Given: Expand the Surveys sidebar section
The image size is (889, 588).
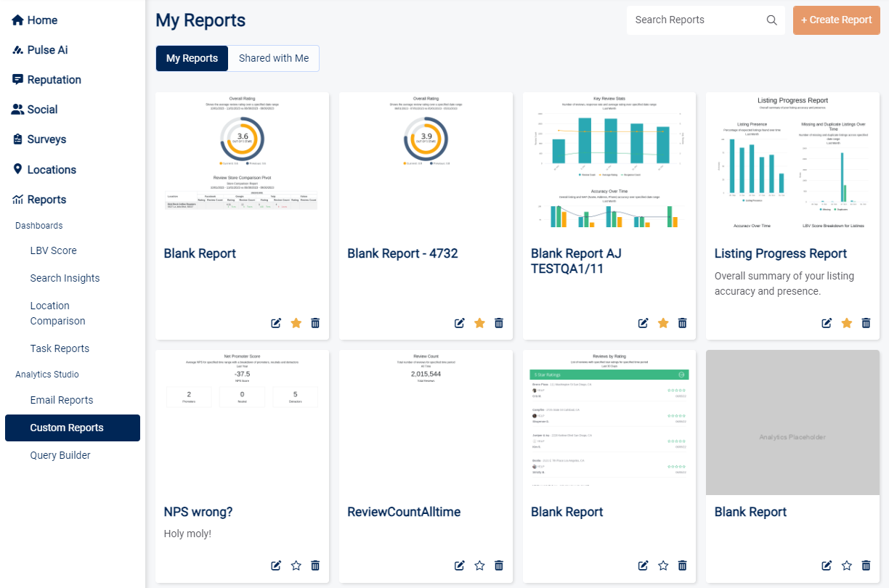Looking at the screenshot, I should pyautogui.click(x=46, y=139).
